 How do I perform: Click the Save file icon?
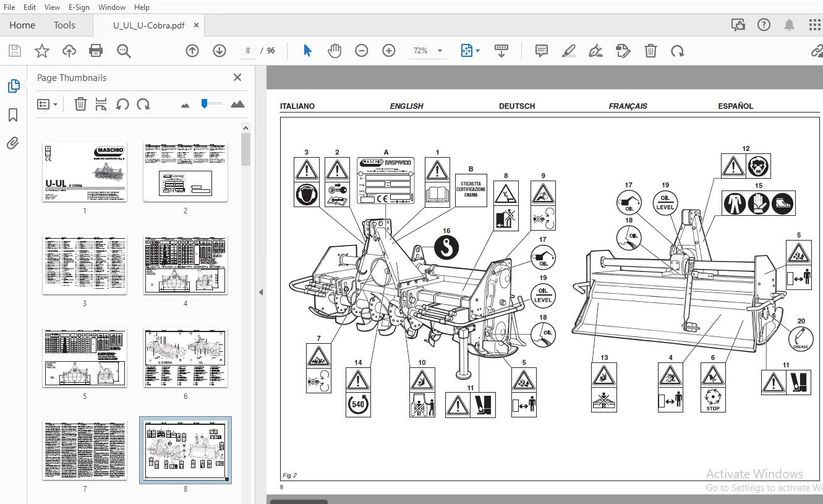[14, 51]
